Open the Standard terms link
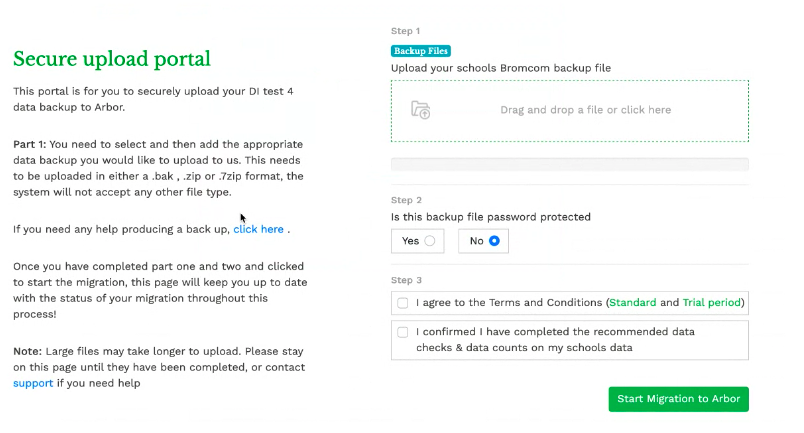This screenshot has width=804, height=433. point(632,303)
